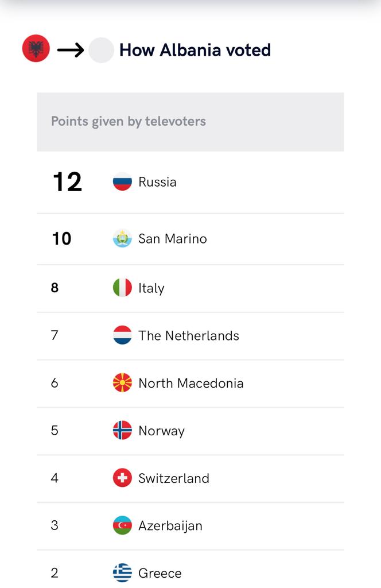381x588 pixels.
Task: Click the Albania flag icon
Action: 36,48
